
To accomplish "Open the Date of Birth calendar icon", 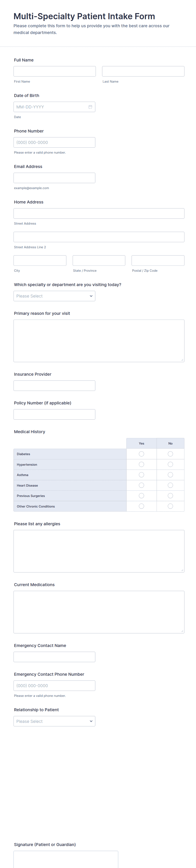I will pyautogui.click(x=90, y=107).
